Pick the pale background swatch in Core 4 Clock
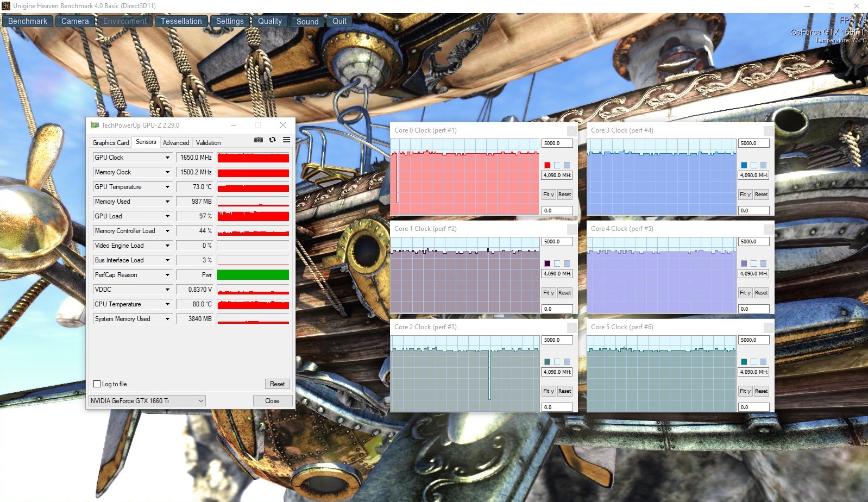Screen dimensions: 868x502 point(753,263)
